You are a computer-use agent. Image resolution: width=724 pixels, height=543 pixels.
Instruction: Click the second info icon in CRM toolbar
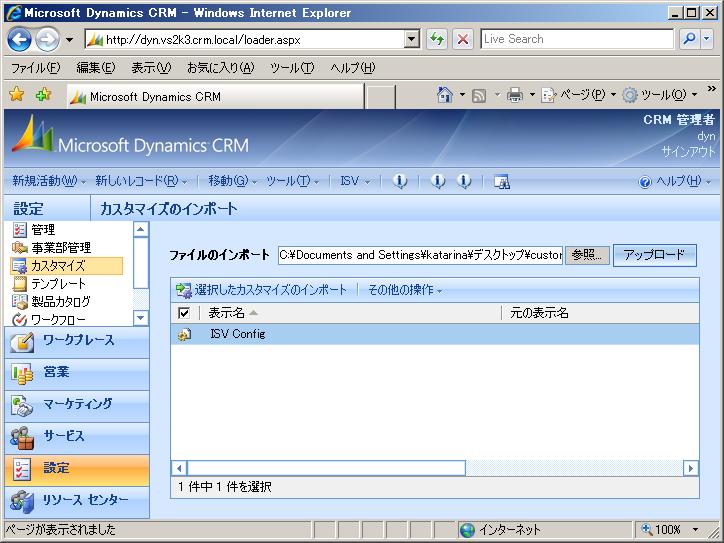pos(438,181)
